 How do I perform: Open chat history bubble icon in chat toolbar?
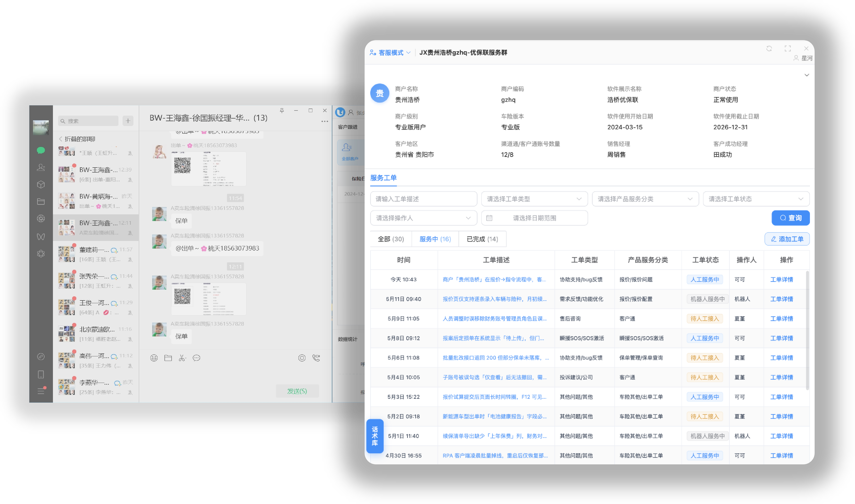pyautogui.click(x=196, y=358)
